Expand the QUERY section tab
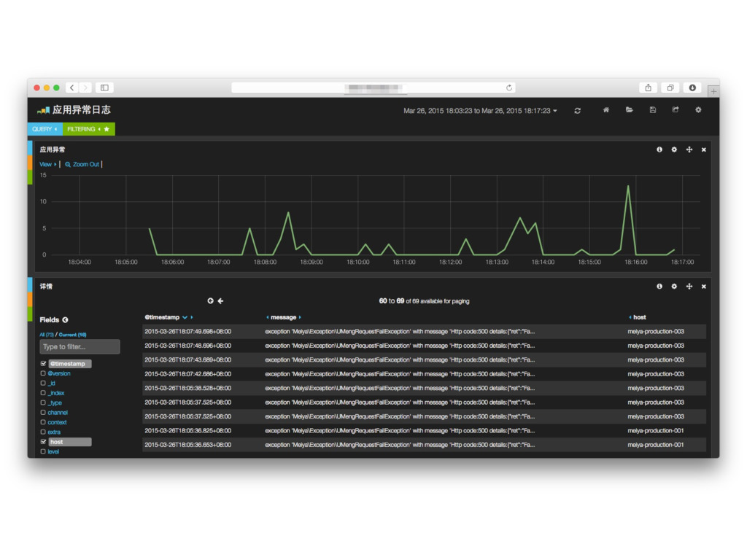The image size is (747, 560). [x=44, y=129]
